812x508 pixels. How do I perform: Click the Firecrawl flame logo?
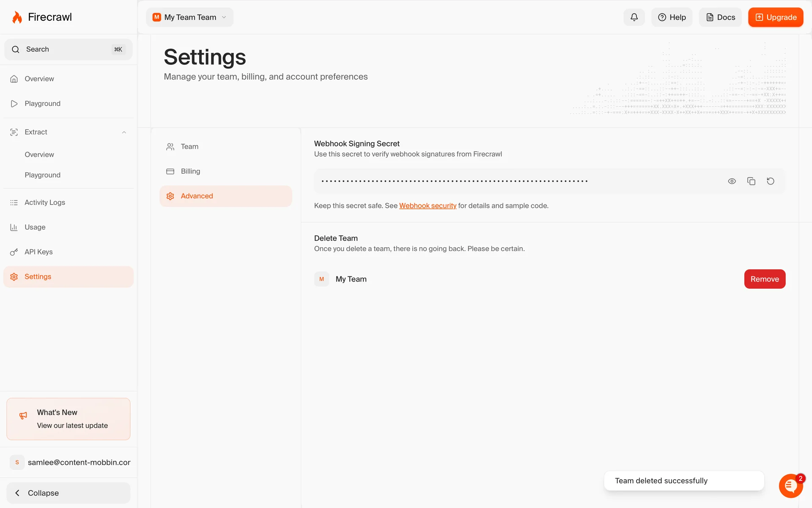(x=17, y=17)
